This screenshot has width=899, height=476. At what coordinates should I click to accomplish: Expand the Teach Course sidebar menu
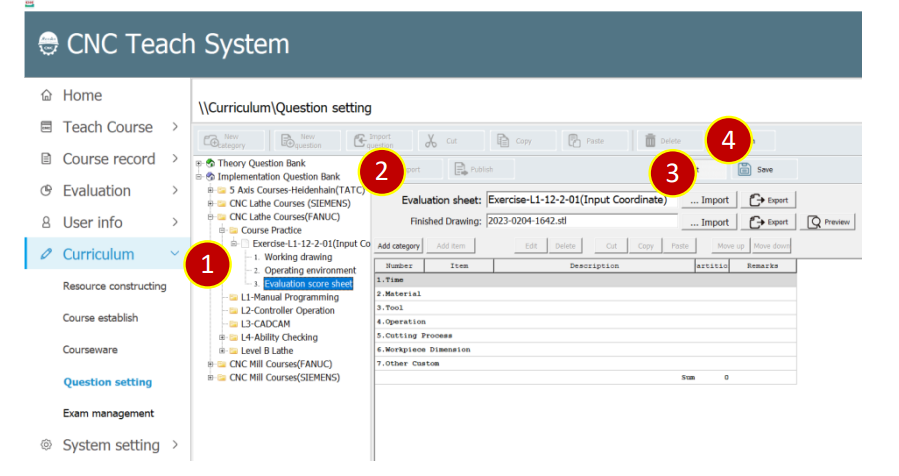(x=175, y=127)
